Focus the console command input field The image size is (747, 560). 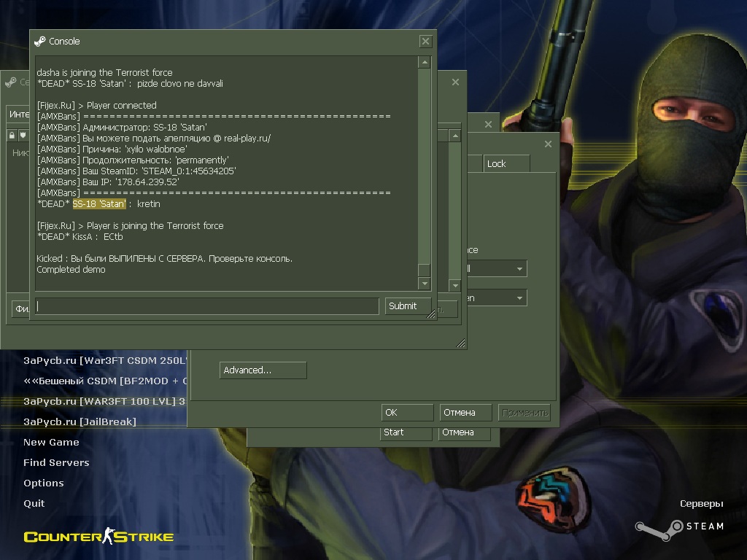click(x=207, y=306)
